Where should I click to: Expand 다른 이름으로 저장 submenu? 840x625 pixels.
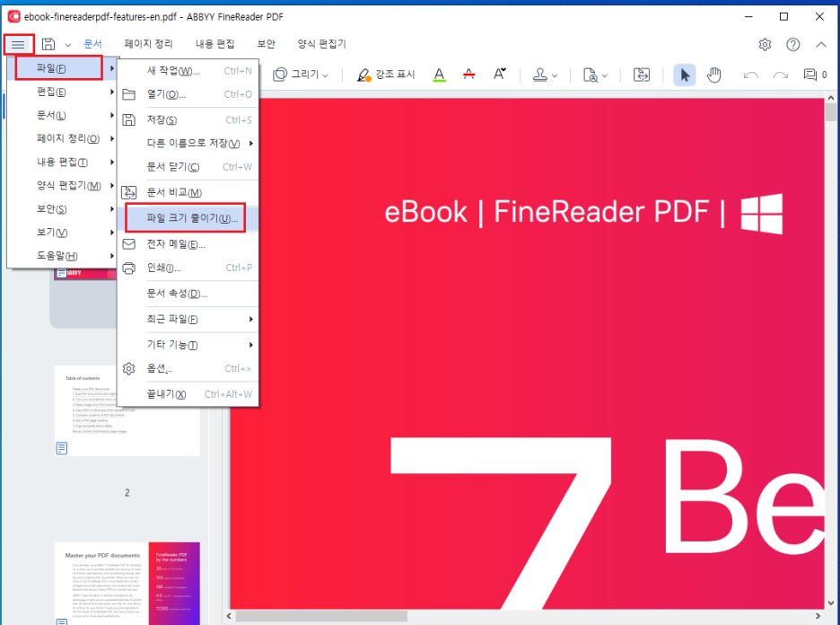[x=188, y=143]
